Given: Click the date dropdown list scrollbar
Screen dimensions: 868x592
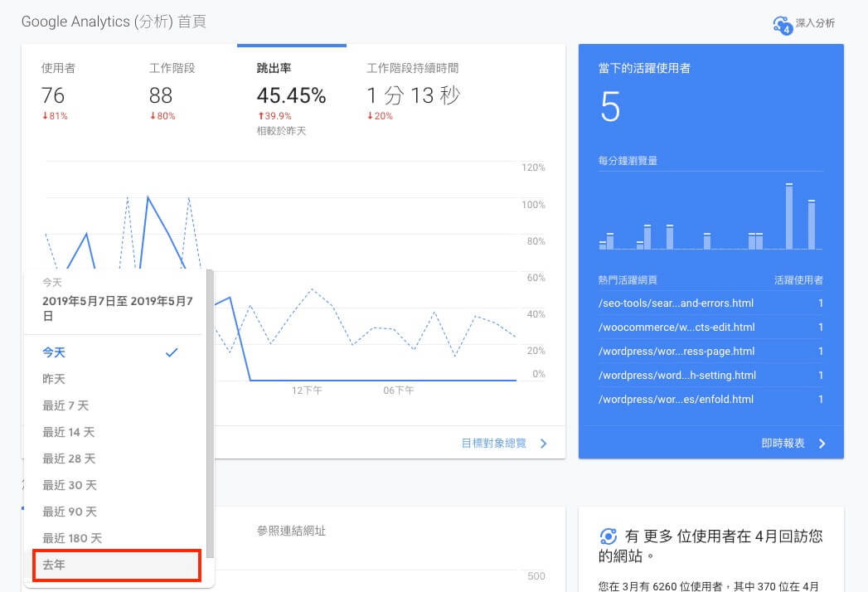Looking at the screenshot, I should click(x=211, y=415).
